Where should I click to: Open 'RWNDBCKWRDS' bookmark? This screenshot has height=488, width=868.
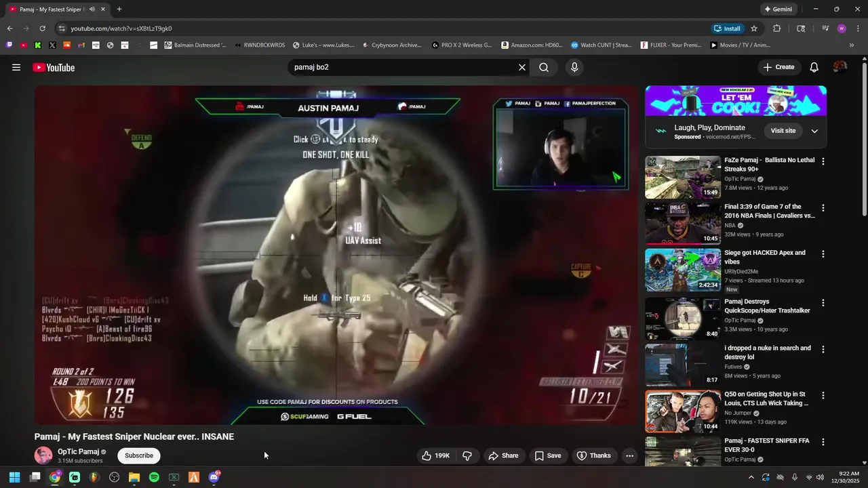pyautogui.click(x=259, y=45)
